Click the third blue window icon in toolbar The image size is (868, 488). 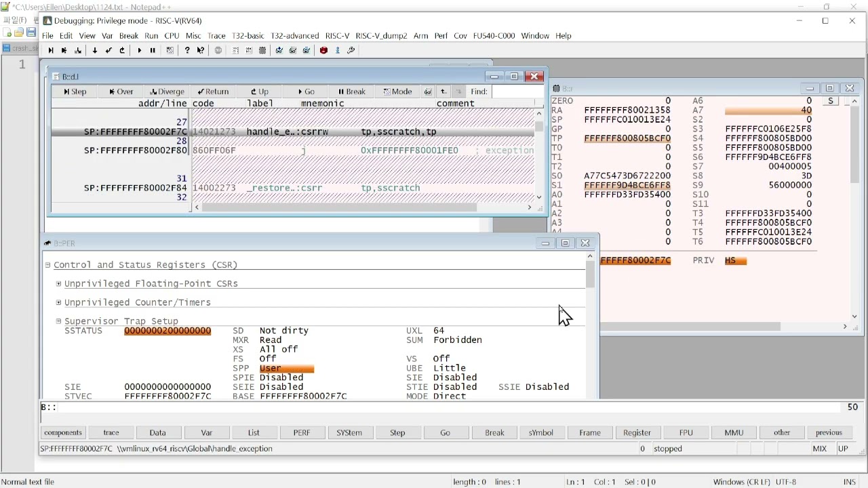point(307,51)
